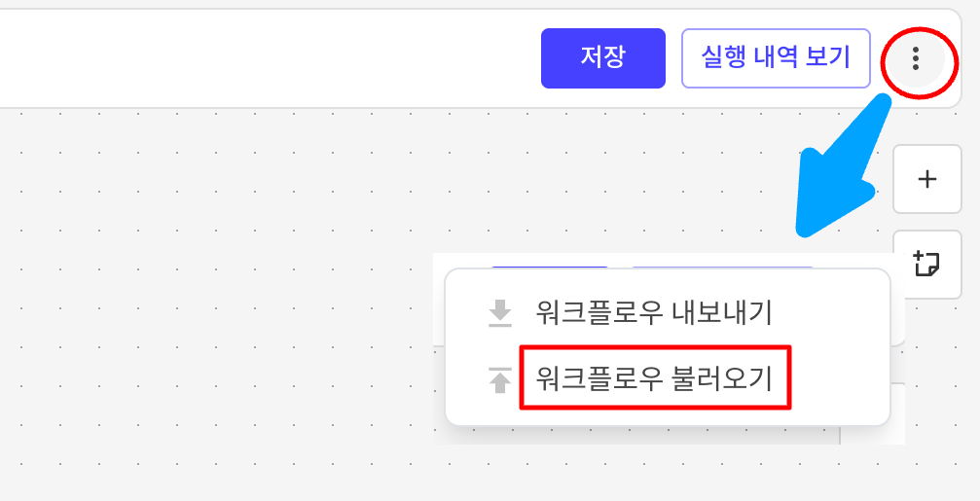Click the plus icon to add node
980x501 pixels.
[x=926, y=179]
